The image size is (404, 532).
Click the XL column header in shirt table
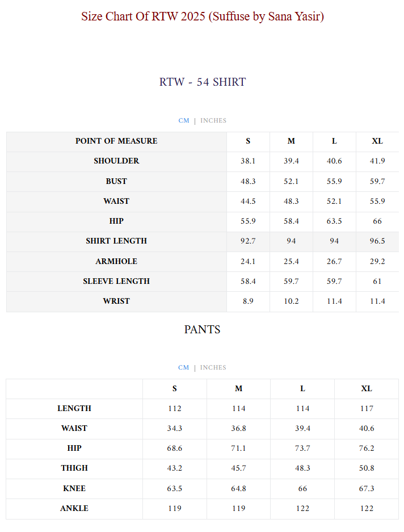click(x=377, y=141)
